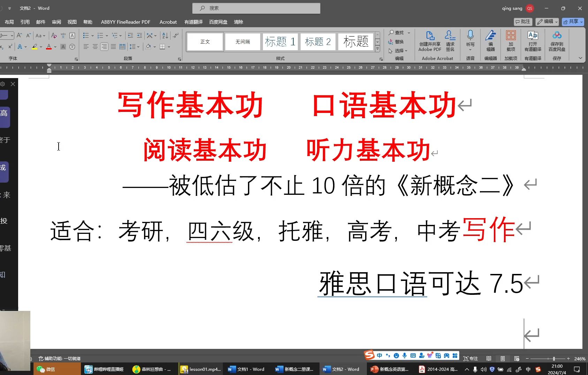This screenshot has height=375, width=588.
Task: Click zoom slider handle
Action: coord(554,359)
